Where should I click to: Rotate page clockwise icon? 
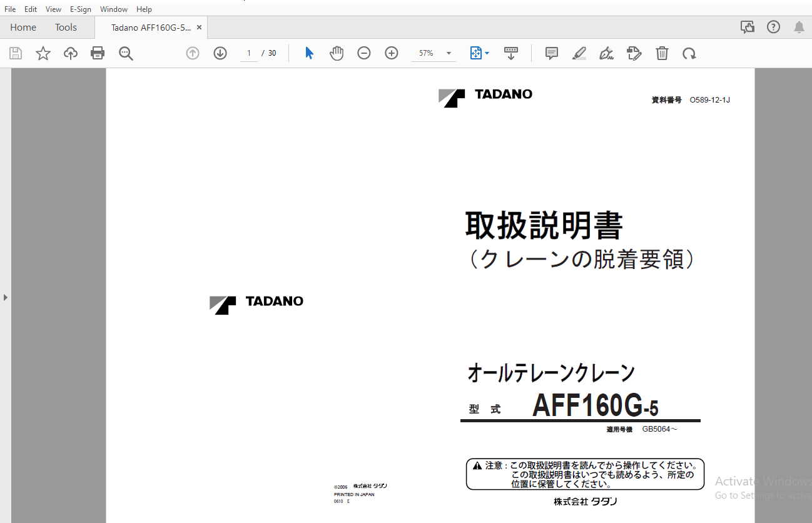click(689, 53)
